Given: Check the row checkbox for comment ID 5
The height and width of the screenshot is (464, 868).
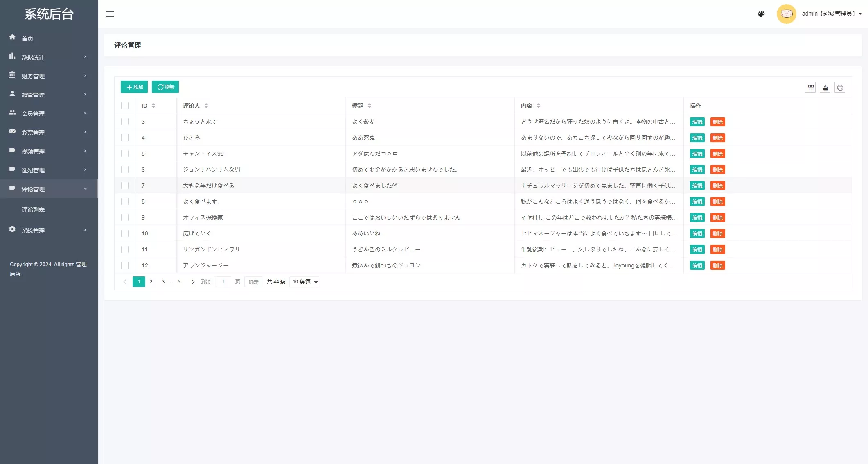Looking at the screenshot, I should pos(125,154).
